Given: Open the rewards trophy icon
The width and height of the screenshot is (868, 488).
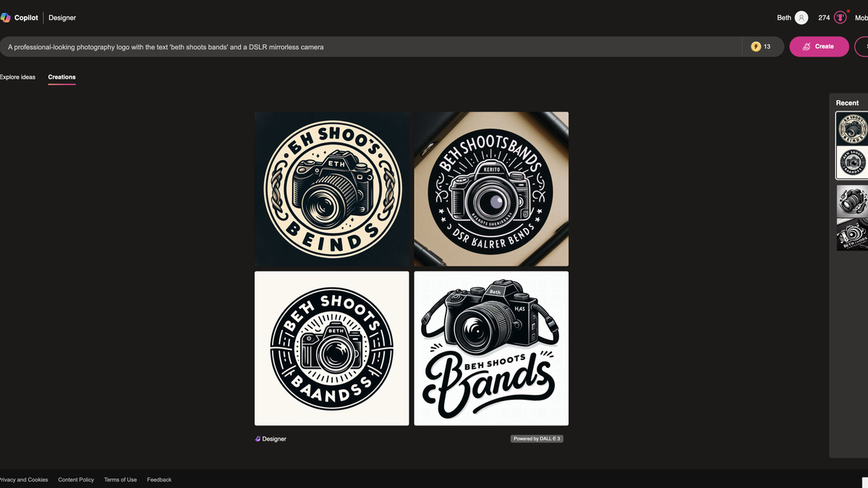Looking at the screenshot, I should (841, 17).
